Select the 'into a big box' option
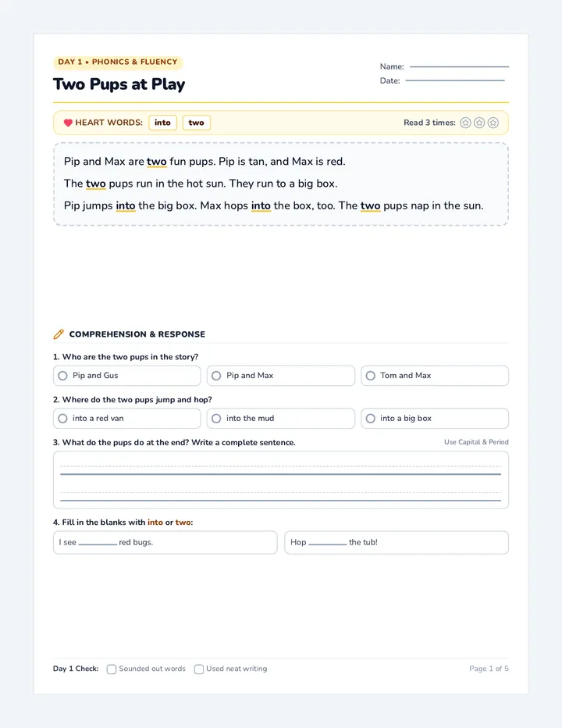The height and width of the screenshot is (728, 562). 435,419
